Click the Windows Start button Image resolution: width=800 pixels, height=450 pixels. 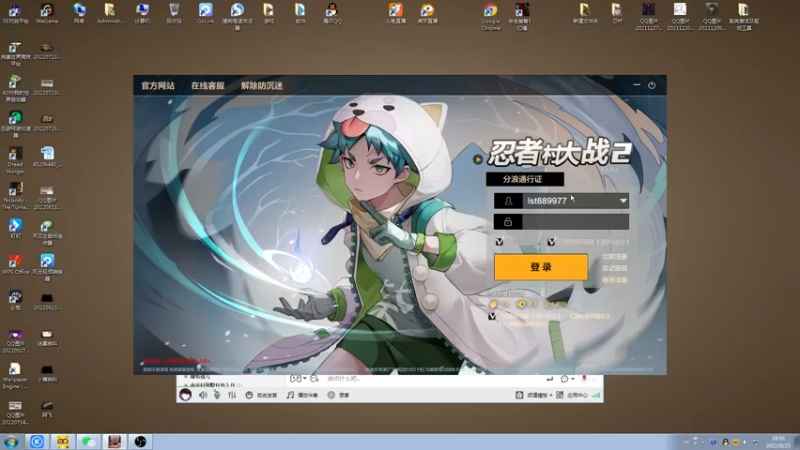tap(11, 442)
